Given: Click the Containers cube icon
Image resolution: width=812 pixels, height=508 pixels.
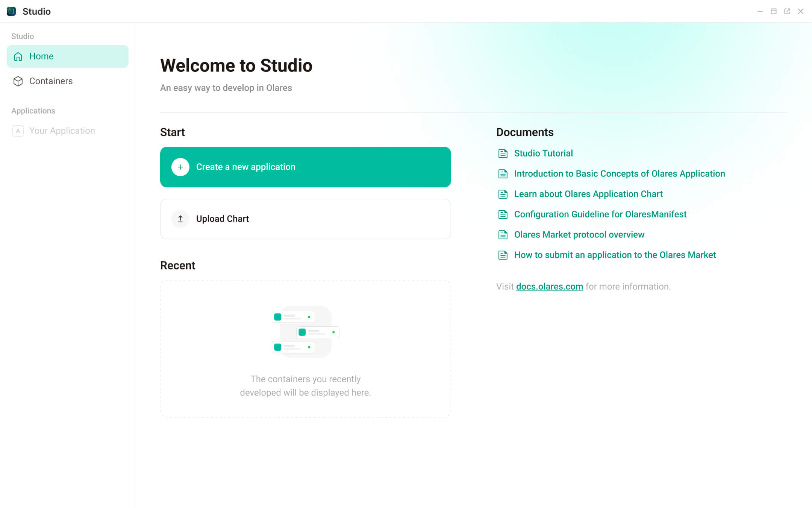Looking at the screenshot, I should [x=18, y=81].
